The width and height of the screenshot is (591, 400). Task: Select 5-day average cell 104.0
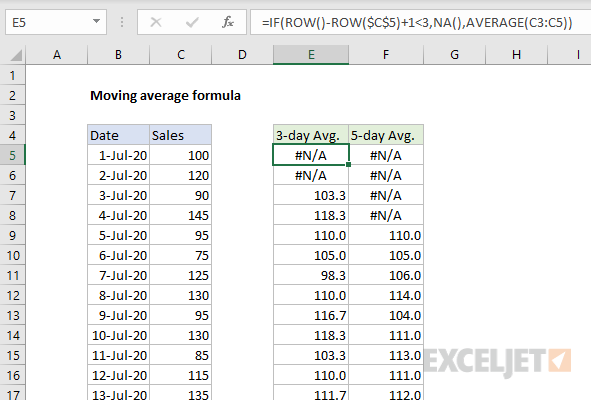(x=386, y=315)
